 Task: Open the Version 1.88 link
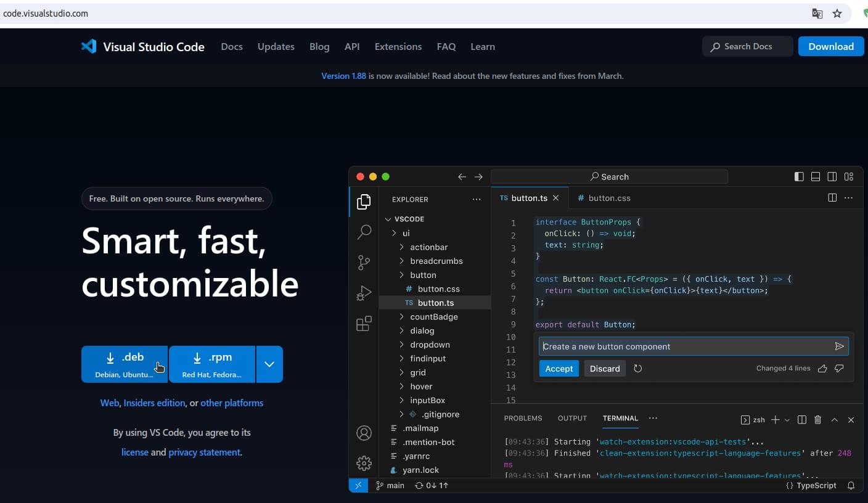(x=343, y=76)
